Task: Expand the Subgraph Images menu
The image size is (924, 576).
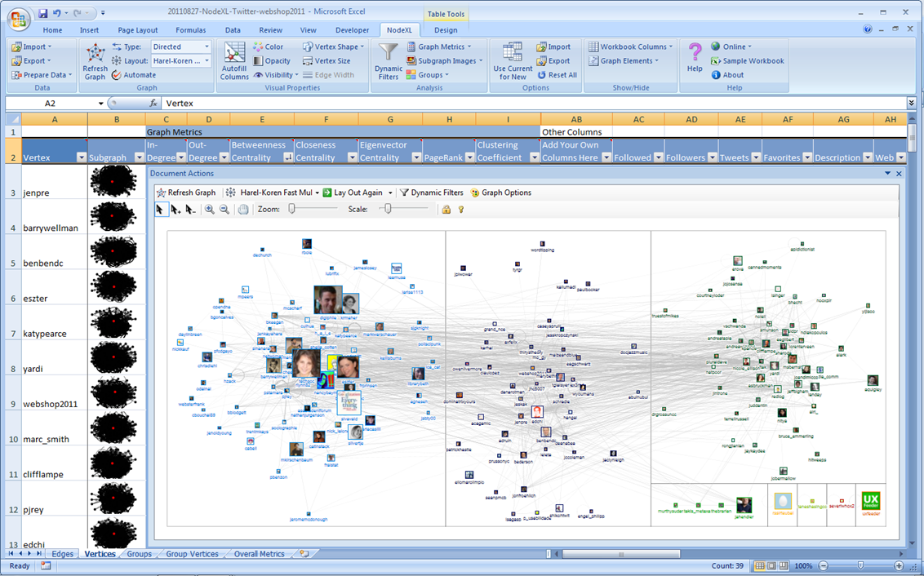Action: coord(444,60)
